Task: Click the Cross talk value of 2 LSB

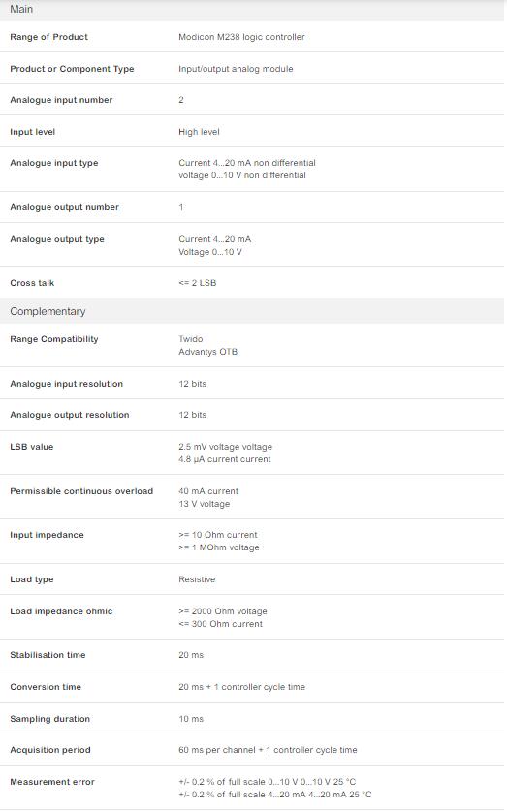Action: (198, 283)
